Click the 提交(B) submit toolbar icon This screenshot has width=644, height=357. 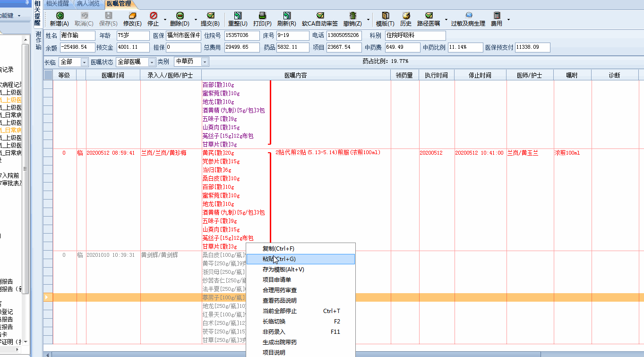click(x=210, y=16)
